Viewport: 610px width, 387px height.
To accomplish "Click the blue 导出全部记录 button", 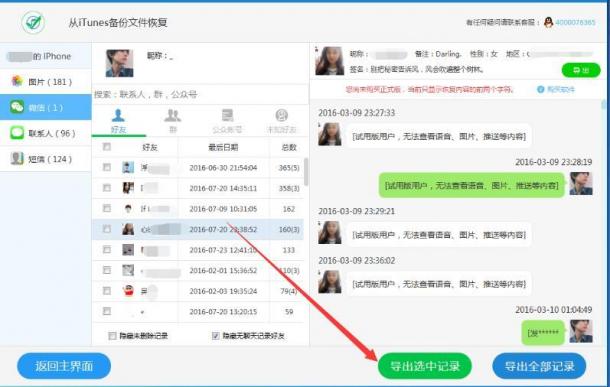I will (x=539, y=366).
